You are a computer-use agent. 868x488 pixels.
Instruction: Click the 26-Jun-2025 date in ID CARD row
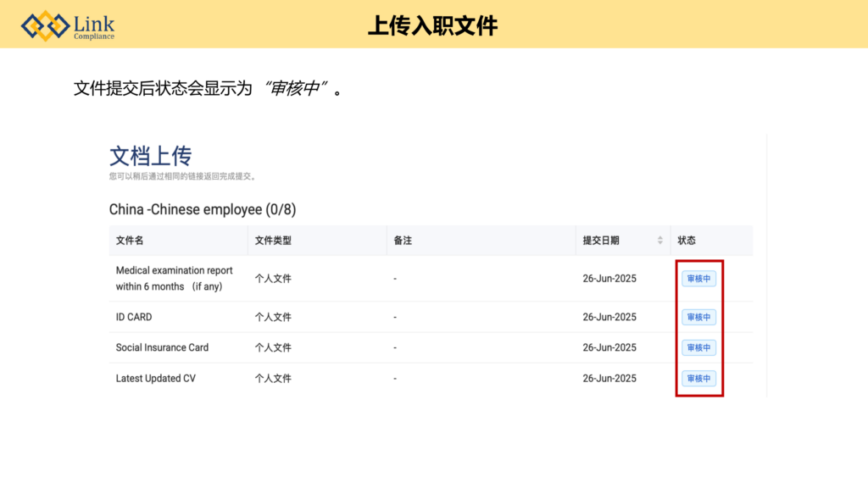point(609,317)
